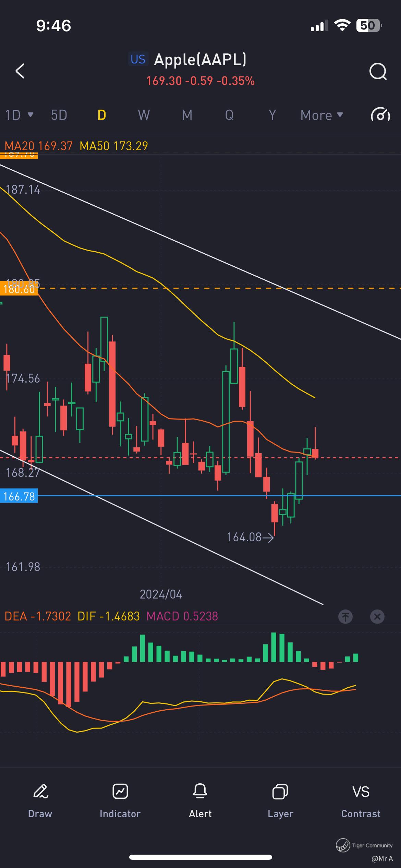The image size is (401, 868).
Task: Close the MACD indicator panel
Action: pos(377,617)
